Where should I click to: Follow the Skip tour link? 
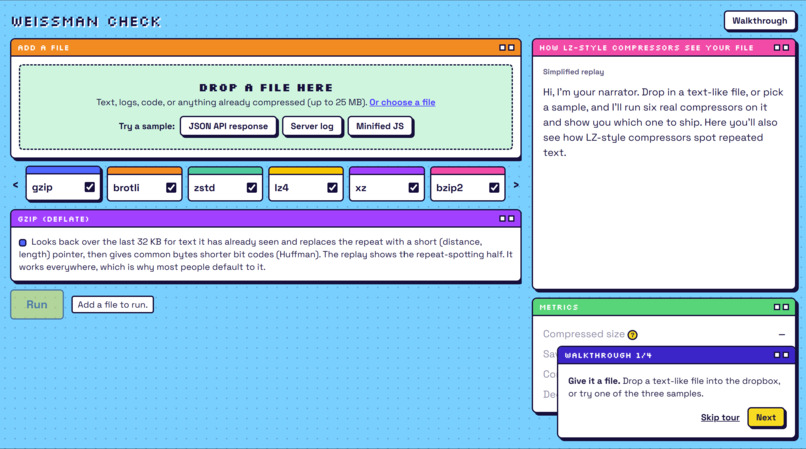tap(720, 418)
